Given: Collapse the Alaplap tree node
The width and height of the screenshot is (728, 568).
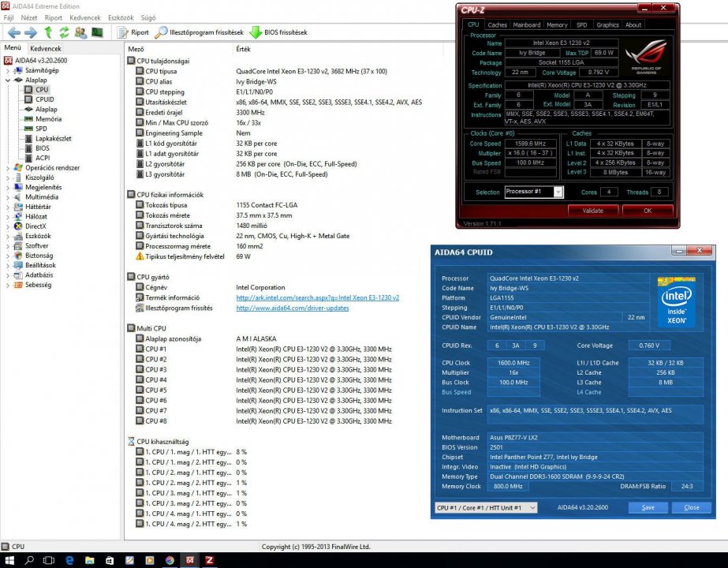Looking at the screenshot, I should point(8,80).
